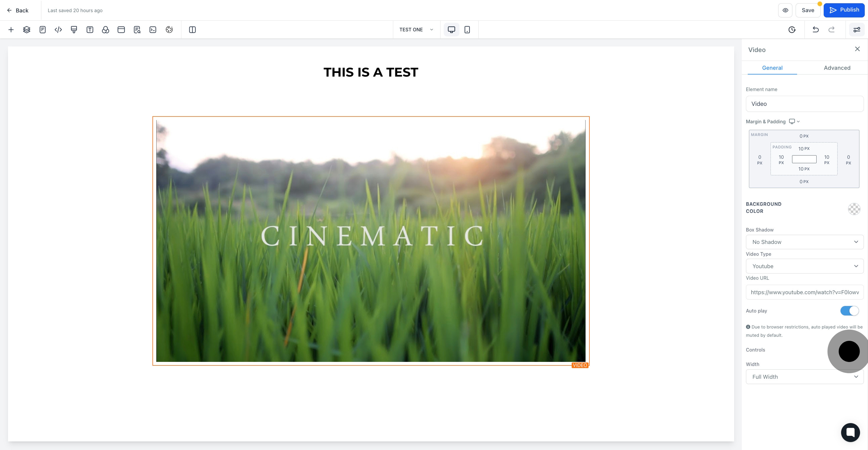Open the background color swatch

pyautogui.click(x=854, y=209)
